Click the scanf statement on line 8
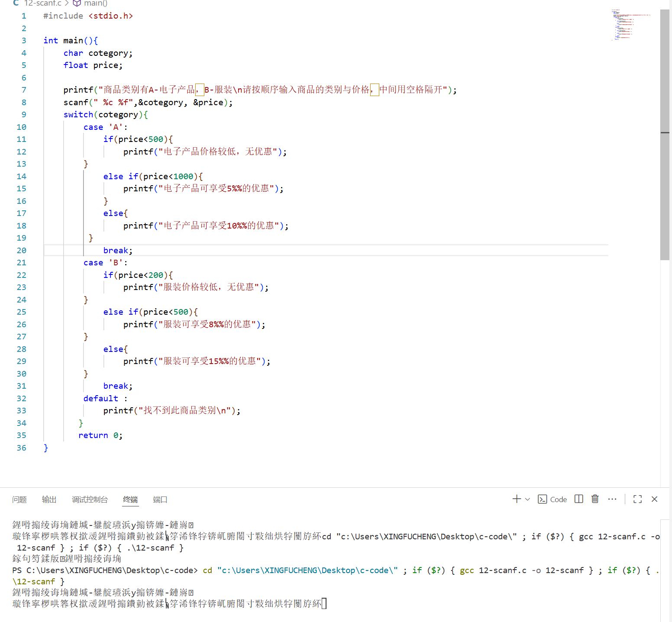 [148, 102]
